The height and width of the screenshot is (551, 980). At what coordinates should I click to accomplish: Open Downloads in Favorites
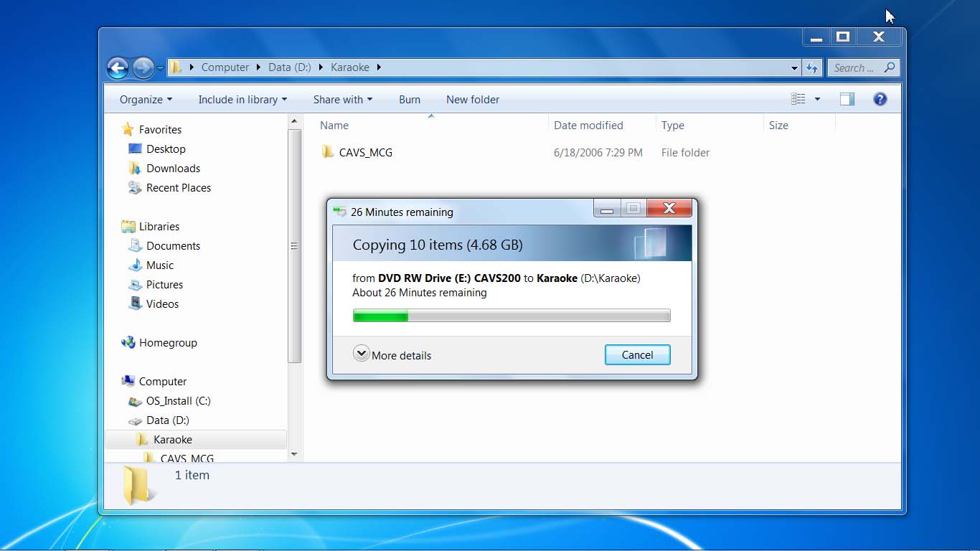click(x=173, y=169)
